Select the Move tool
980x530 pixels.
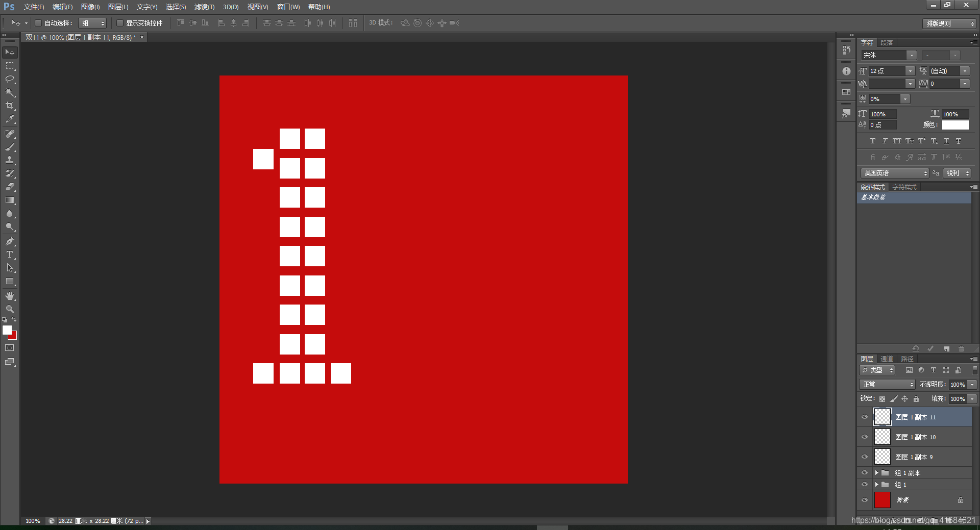pos(10,53)
